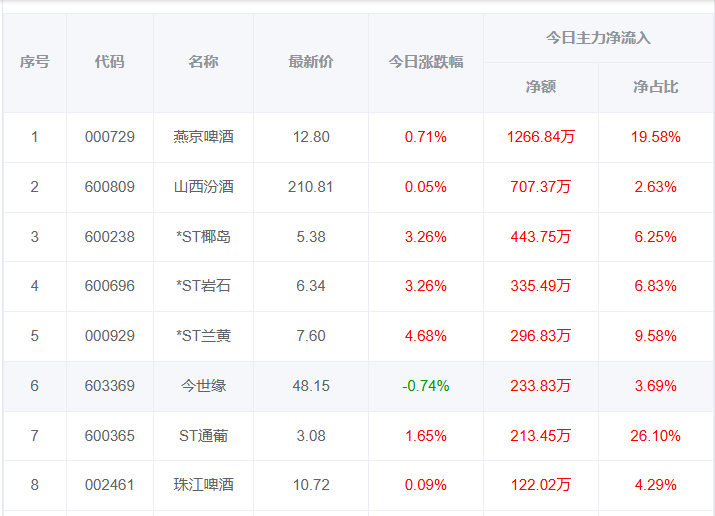
Task: Open stock code 002461
Action: 110,485
